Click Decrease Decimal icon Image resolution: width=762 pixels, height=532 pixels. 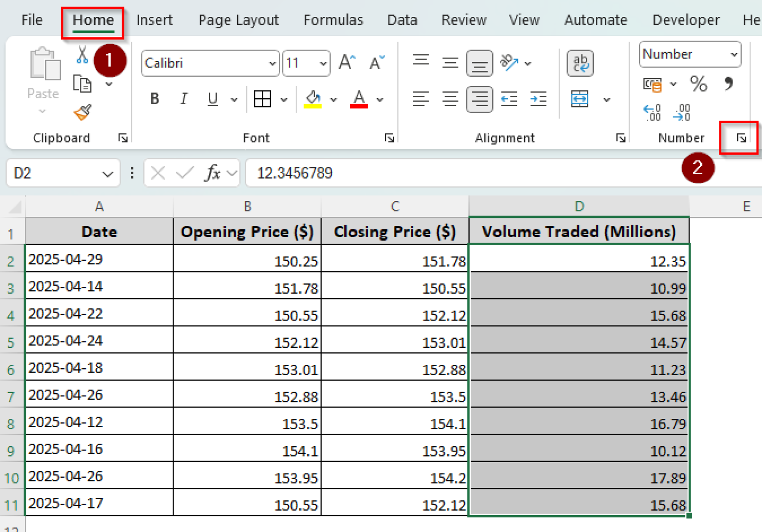point(682,113)
